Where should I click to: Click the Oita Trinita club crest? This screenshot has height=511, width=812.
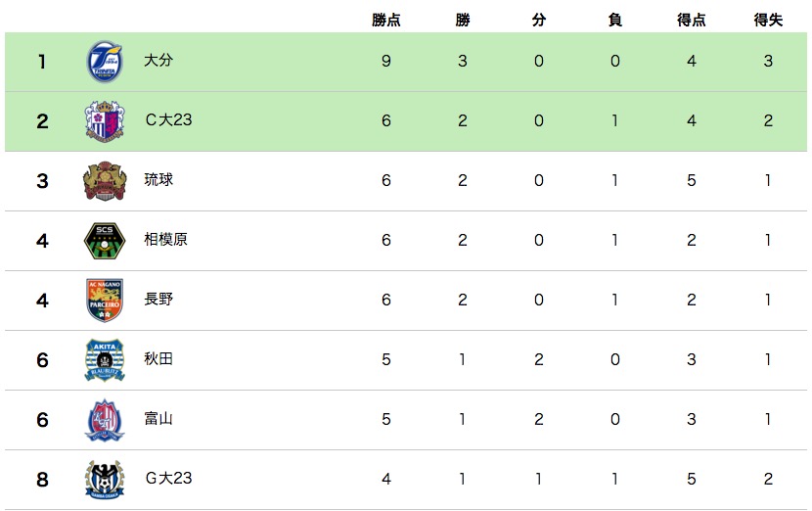(x=104, y=62)
